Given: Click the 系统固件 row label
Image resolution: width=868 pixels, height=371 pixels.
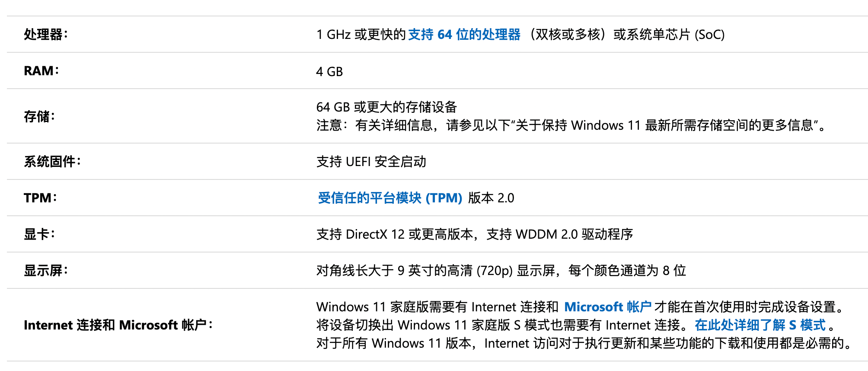Looking at the screenshot, I should pos(52,162).
